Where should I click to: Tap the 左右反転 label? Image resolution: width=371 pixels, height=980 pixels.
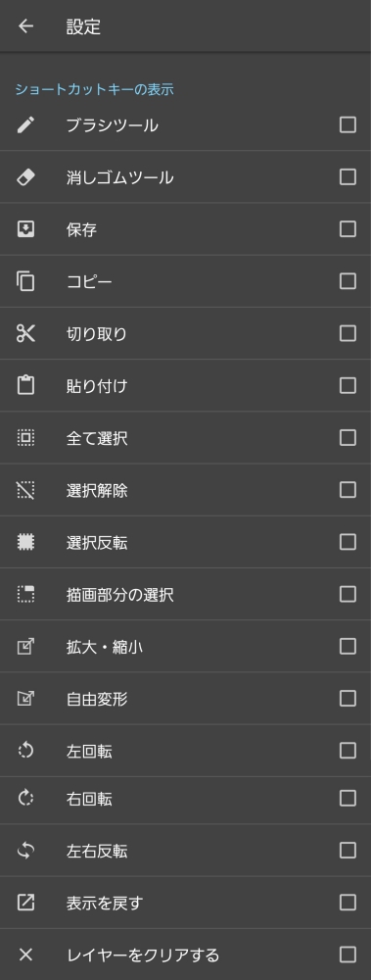[97, 851]
